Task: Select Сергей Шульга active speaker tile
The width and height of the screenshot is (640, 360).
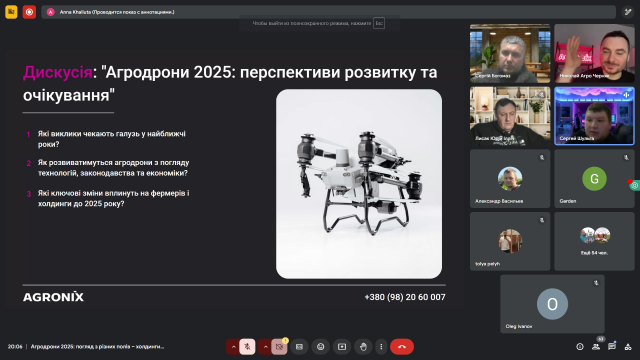Action: tap(594, 116)
